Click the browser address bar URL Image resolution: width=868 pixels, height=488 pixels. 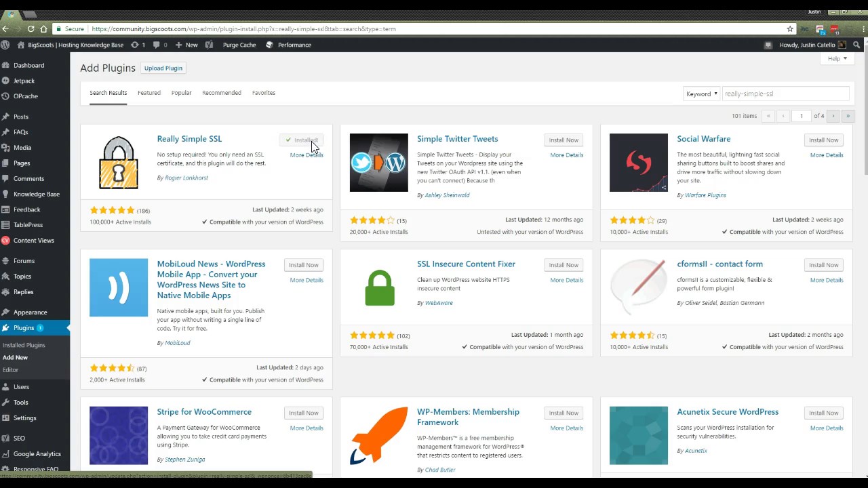243,29
